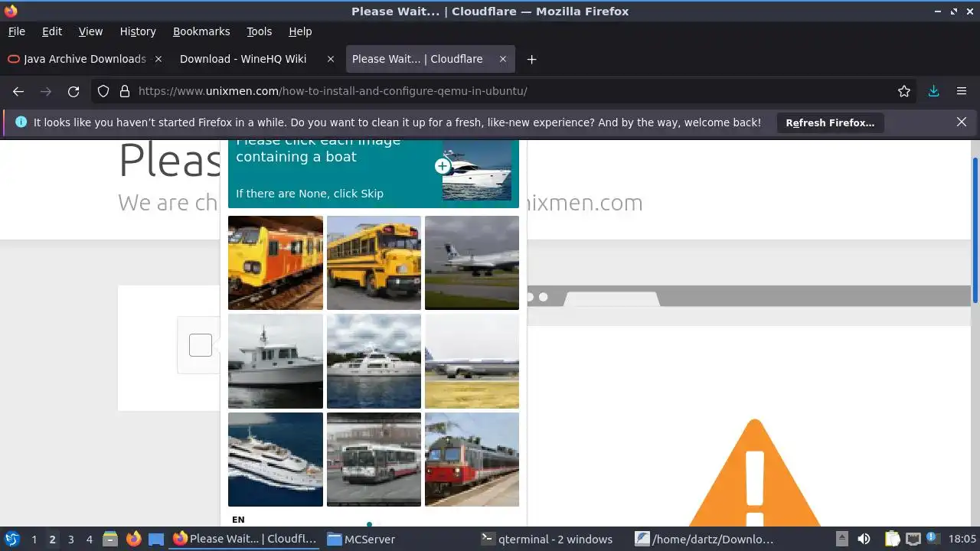This screenshot has width=980, height=551.
Task: Open network connection tray icon
Action: pyautogui.click(x=913, y=540)
